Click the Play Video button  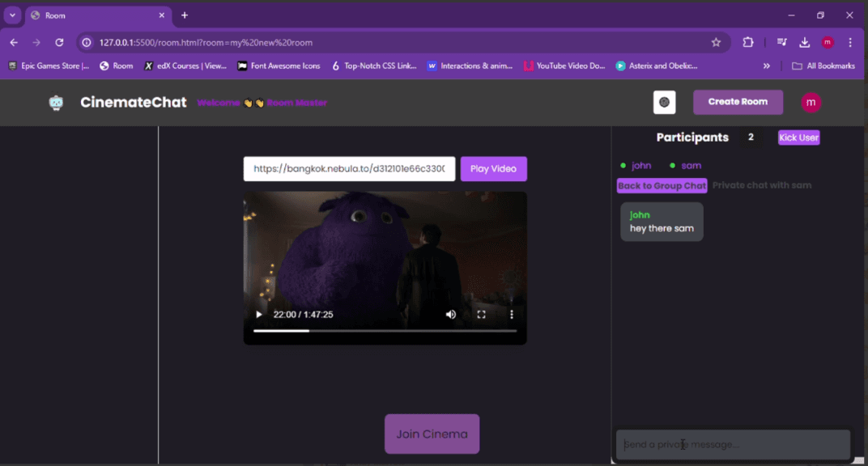coord(493,168)
